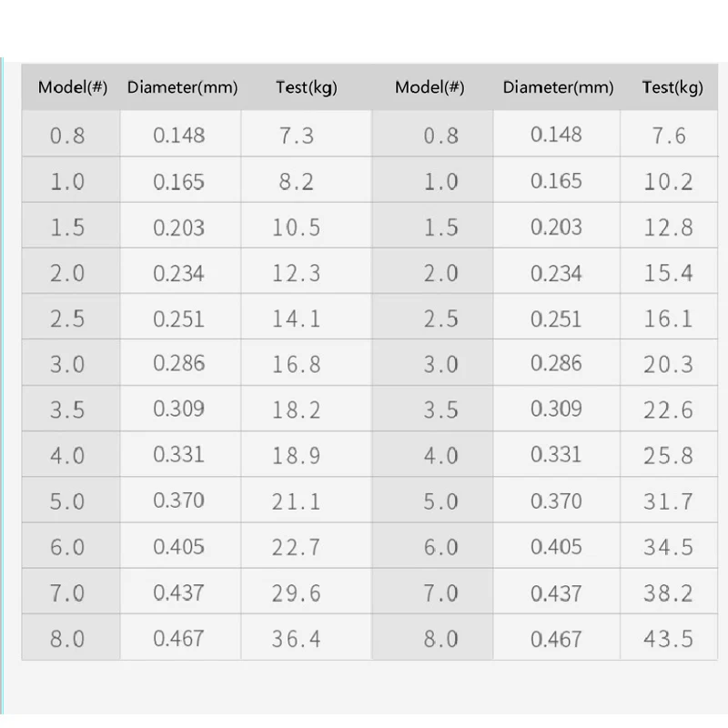Image resolution: width=728 pixels, height=728 pixels.
Task: Click the 38.2 test value
Action: pos(669,592)
